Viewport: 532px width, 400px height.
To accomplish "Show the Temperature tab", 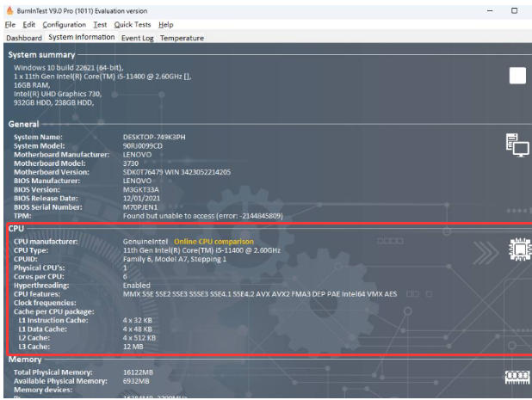I will click(182, 38).
